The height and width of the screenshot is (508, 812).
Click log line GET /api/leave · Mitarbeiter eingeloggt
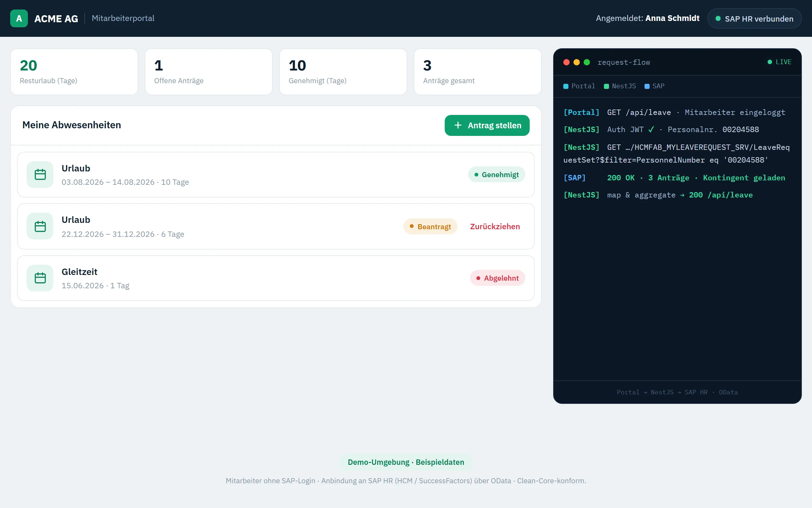click(674, 112)
